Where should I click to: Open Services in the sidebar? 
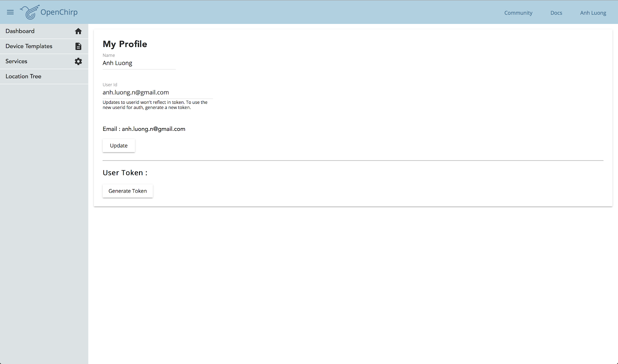tap(44, 61)
